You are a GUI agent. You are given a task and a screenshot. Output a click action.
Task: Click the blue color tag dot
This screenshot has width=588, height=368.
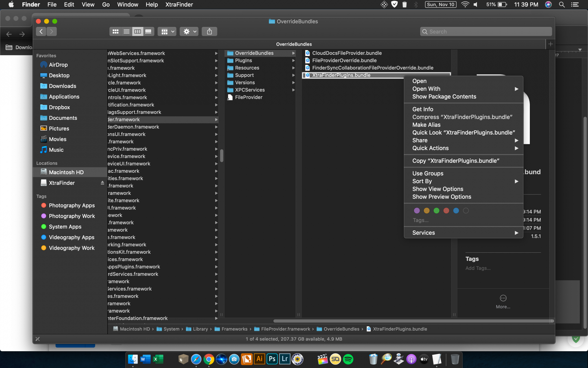point(455,210)
